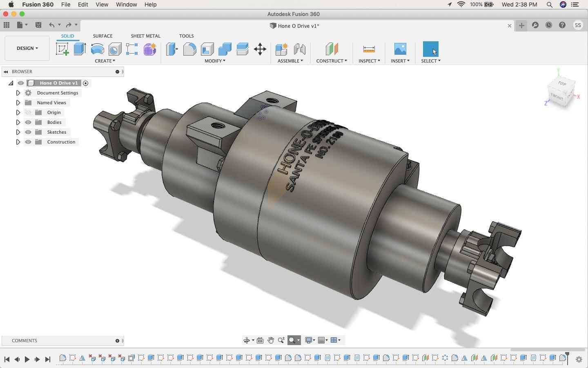Open Viewports layout dropdown
The height and width of the screenshot is (368, 588).
pyautogui.click(x=336, y=340)
